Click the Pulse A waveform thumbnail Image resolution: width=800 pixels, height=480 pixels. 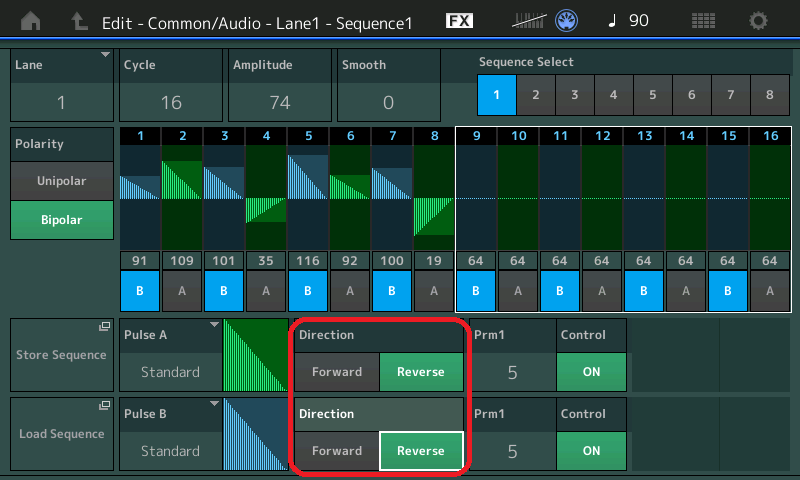click(255, 355)
